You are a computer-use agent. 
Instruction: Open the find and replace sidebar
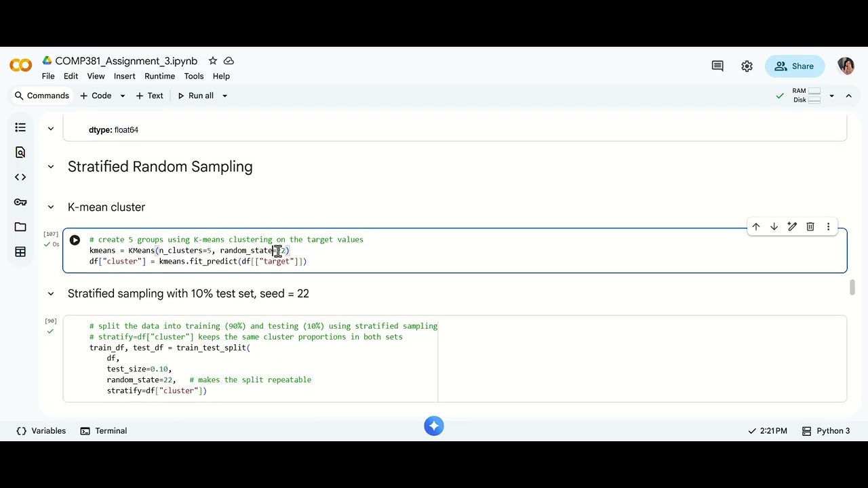tap(20, 152)
